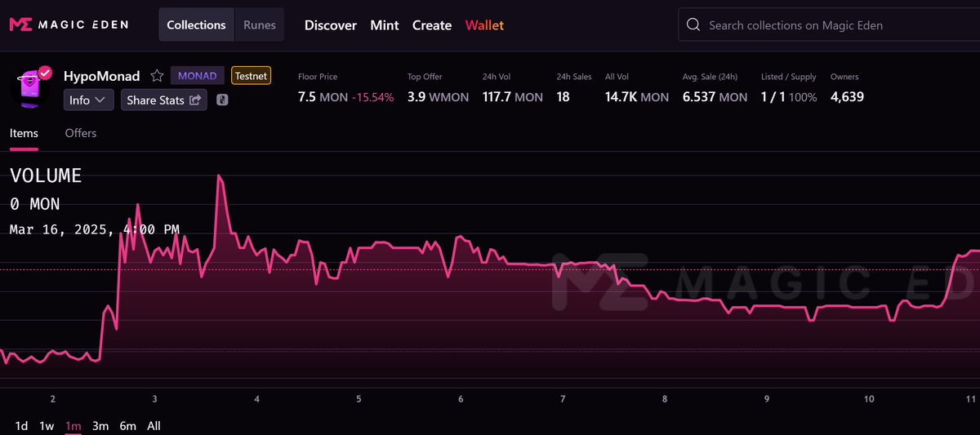Switch to the Collections tab

(x=196, y=24)
